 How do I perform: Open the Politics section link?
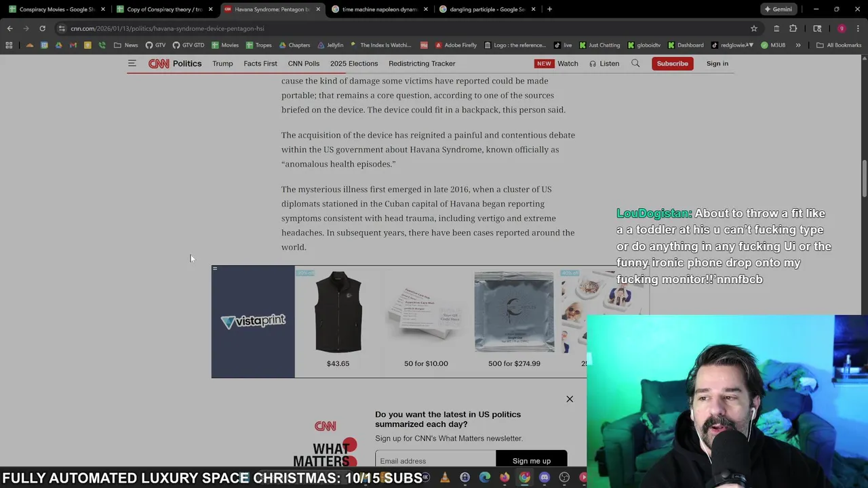[187, 64]
